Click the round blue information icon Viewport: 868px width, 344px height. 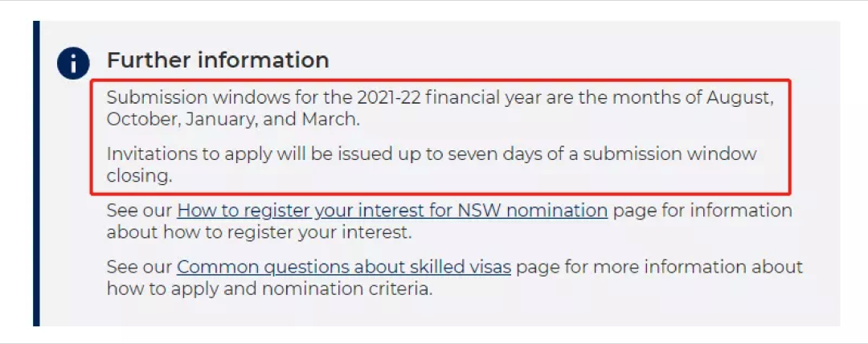coord(73,63)
